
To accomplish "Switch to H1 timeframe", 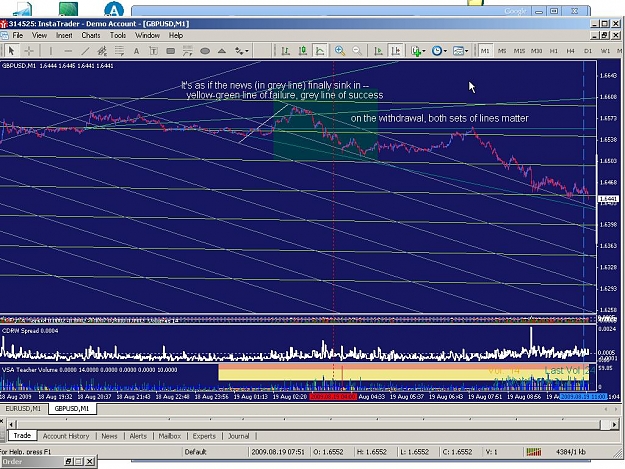I will click(x=554, y=51).
